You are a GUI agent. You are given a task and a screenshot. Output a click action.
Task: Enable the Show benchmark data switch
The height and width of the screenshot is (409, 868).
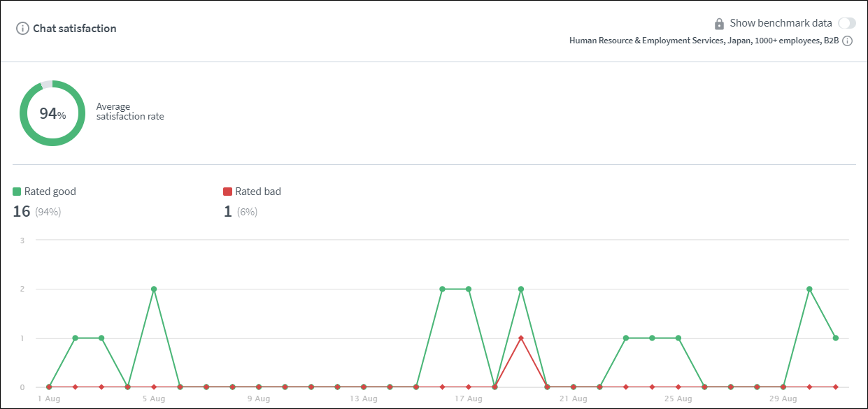[x=846, y=23]
